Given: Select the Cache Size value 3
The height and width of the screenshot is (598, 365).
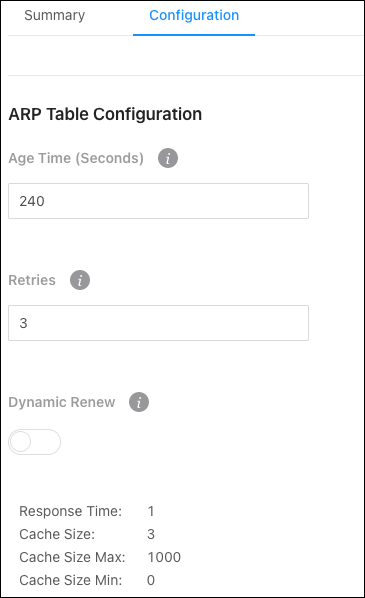Looking at the screenshot, I should [x=151, y=534].
